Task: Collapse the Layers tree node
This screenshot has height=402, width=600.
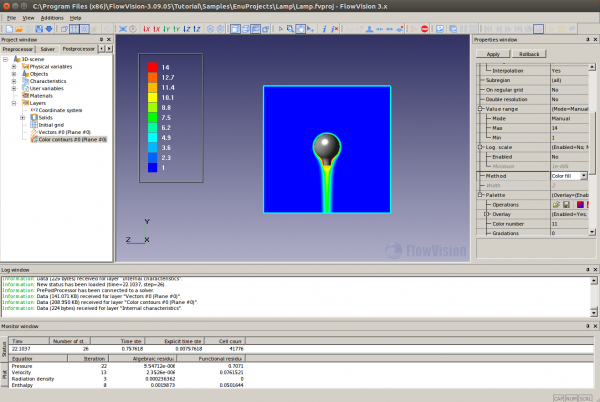Action: pyautogui.click(x=14, y=103)
